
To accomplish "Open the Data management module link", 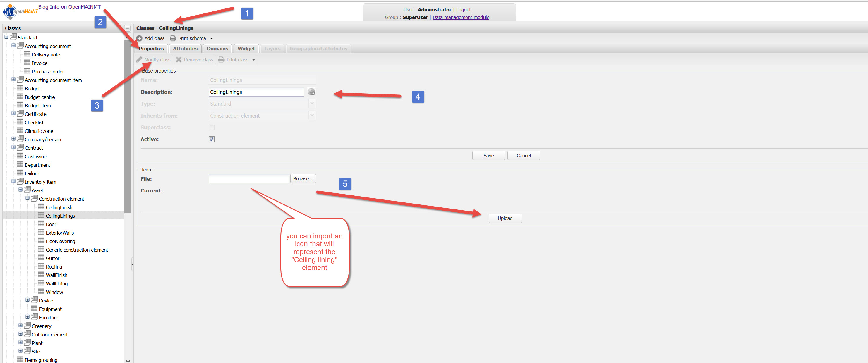I will click(x=461, y=17).
